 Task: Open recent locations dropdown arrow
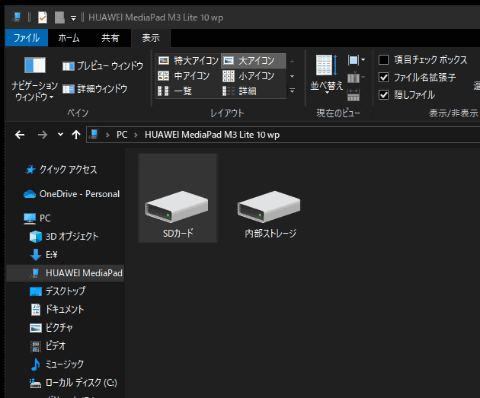[x=60, y=134]
